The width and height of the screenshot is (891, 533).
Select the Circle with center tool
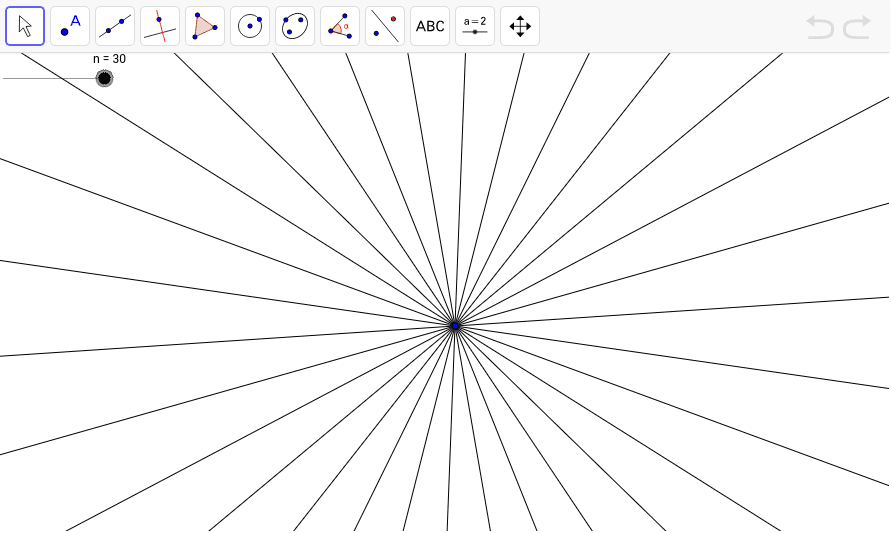pyautogui.click(x=250, y=26)
